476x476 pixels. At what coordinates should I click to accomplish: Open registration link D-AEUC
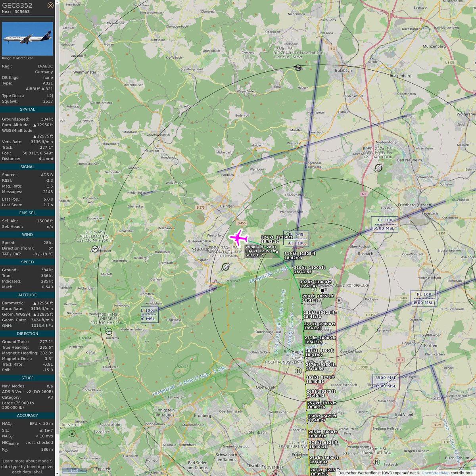point(45,66)
